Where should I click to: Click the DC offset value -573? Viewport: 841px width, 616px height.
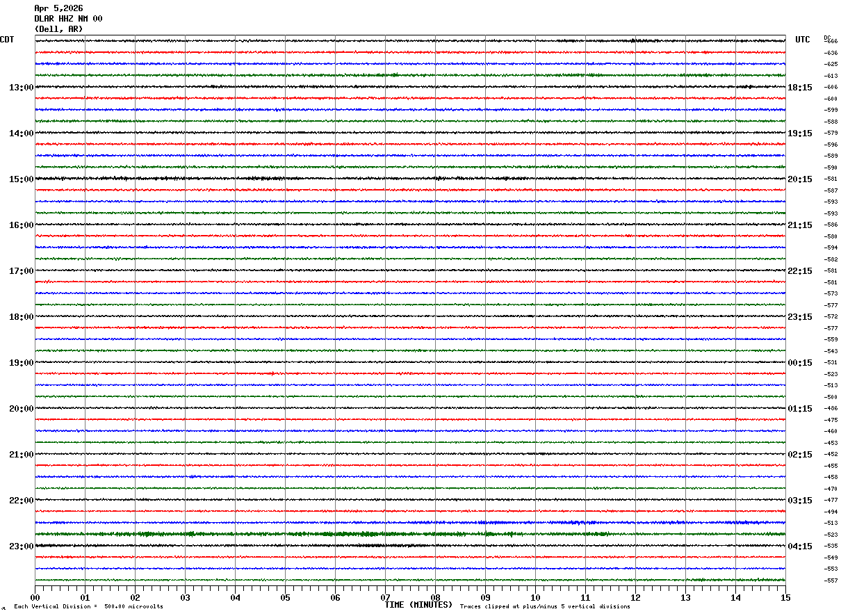pyautogui.click(x=831, y=294)
